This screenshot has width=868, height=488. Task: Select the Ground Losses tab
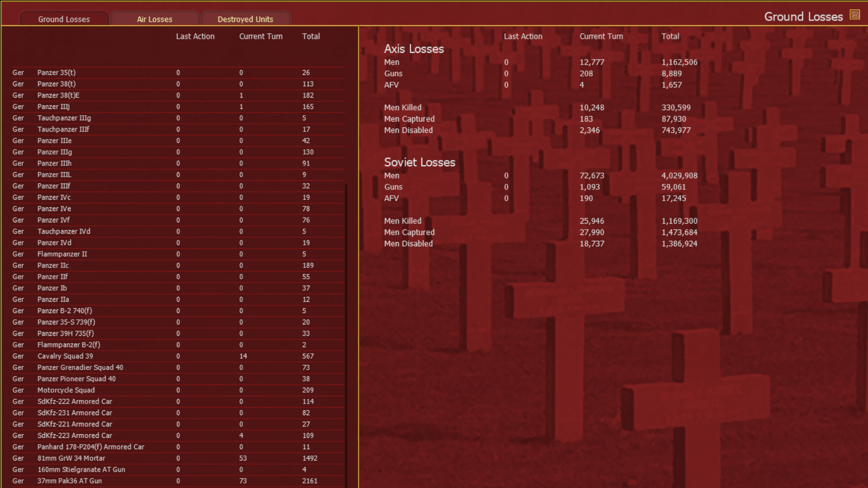64,19
